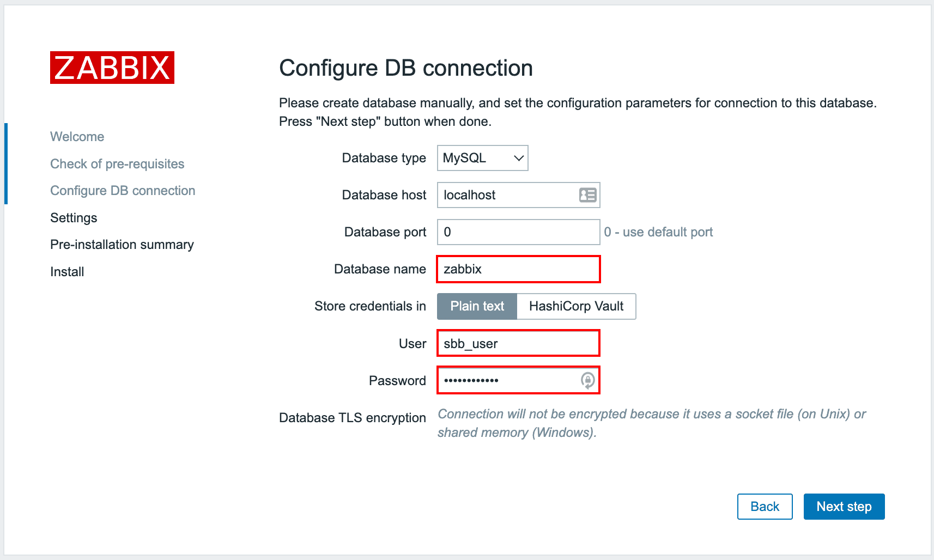934x560 pixels.
Task: Click the contact card icon in Database host
Action: 587,195
